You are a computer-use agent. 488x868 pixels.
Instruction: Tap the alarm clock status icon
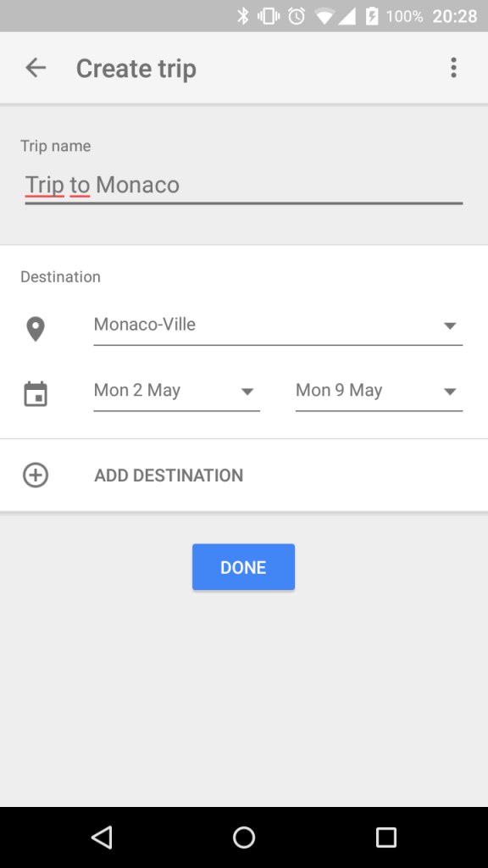[x=297, y=16]
